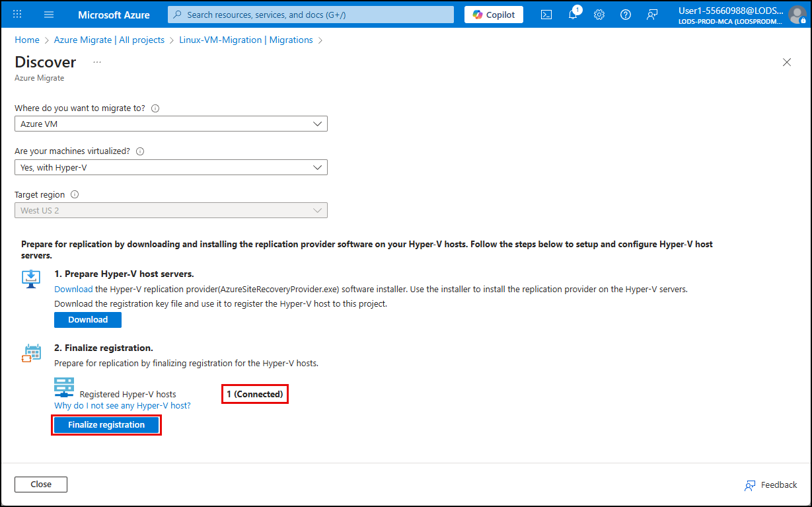Open the hamburger portal menu
The width and height of the screenshot is (812, 507).
point(49,15)
